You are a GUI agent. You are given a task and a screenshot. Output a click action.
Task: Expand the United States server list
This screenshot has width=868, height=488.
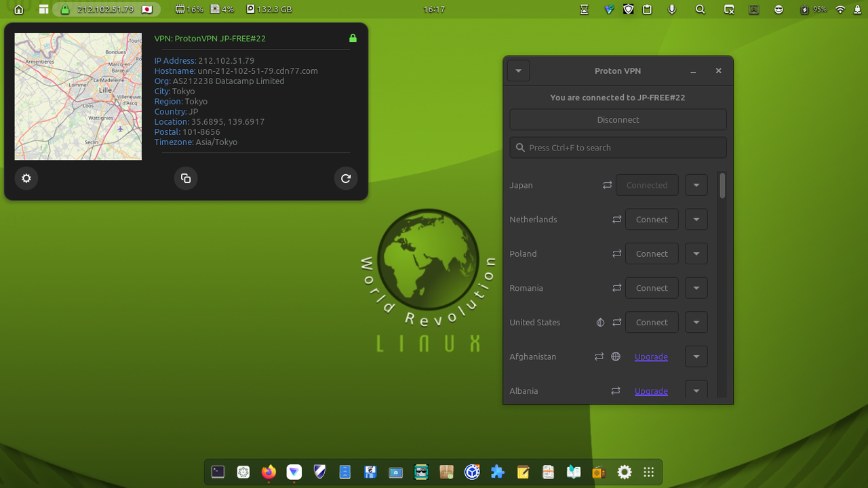[x=696, y=322]
